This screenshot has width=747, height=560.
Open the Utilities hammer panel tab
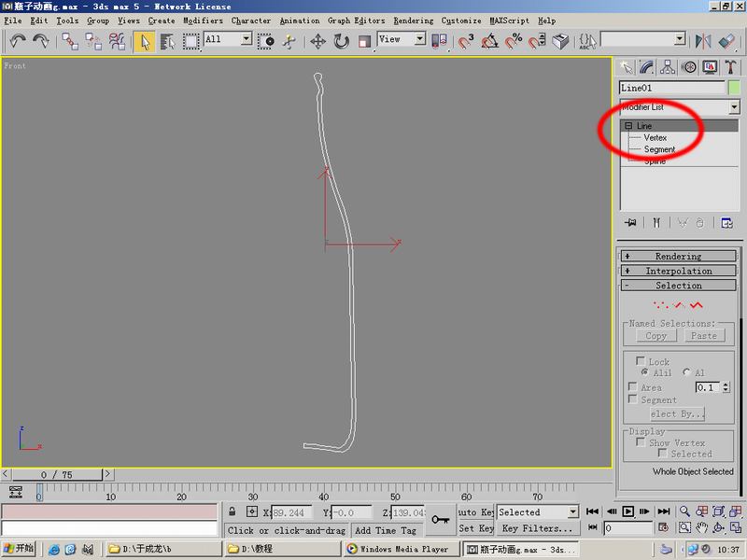click(x=730, y=67)
